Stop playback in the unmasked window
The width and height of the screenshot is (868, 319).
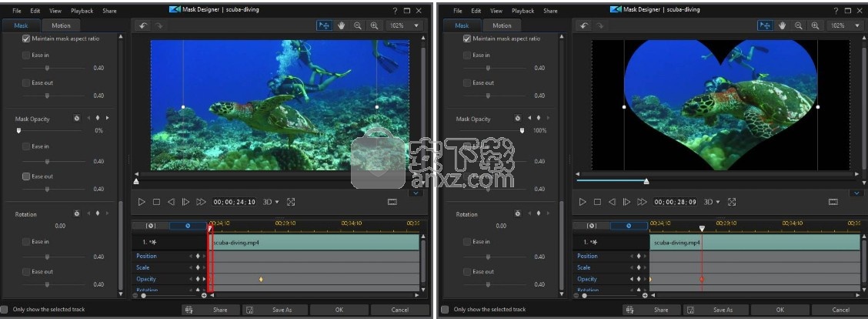coord(157,202)
